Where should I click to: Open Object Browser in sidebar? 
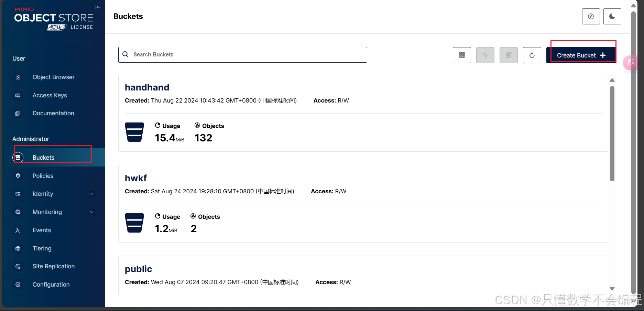[53, 77]
